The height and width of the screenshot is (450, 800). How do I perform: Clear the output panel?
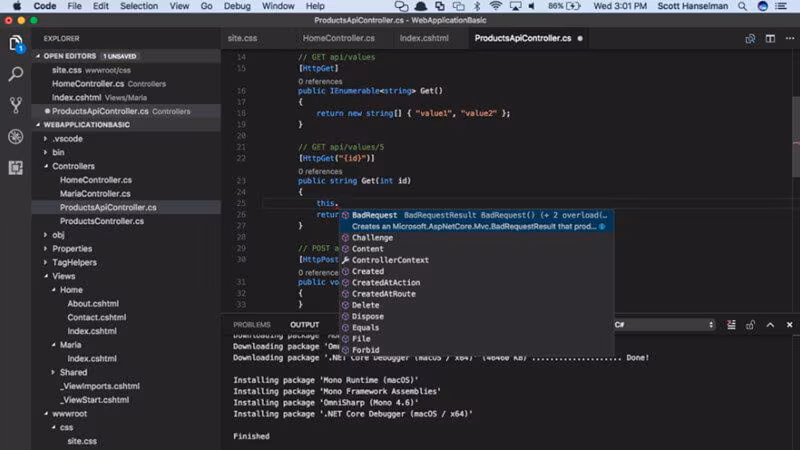click(731, 325)
